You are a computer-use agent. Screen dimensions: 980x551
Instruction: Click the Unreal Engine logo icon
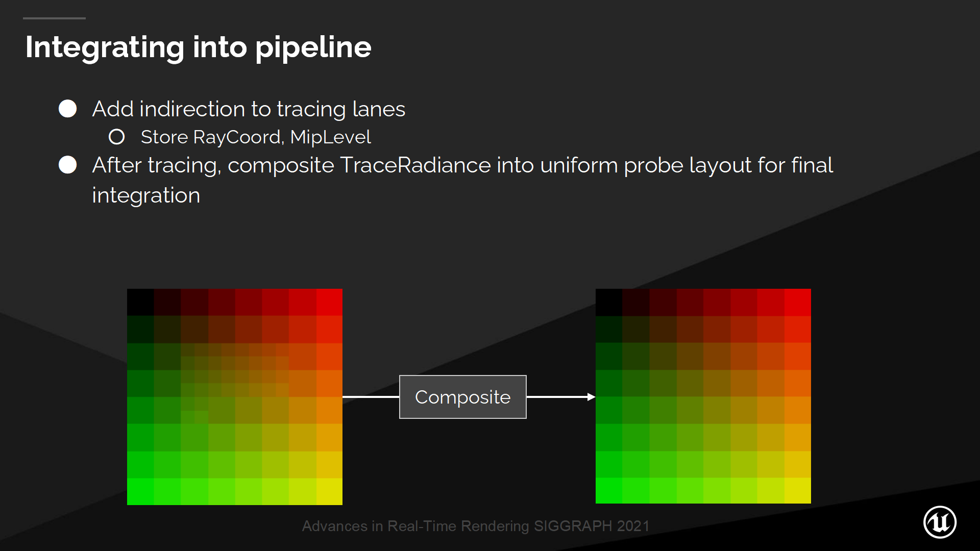click(x=940, y=522)
